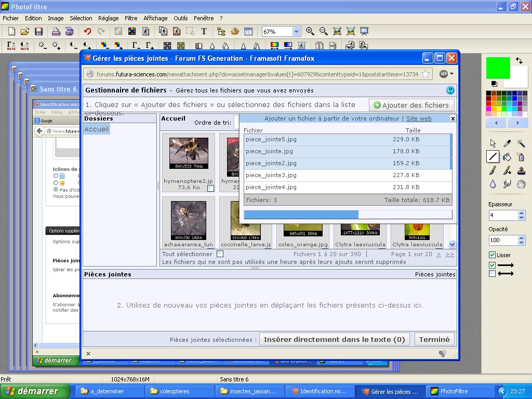Screen dimensions: 532x399
Task: Open the Edition menu
Action: pos(33,18)
